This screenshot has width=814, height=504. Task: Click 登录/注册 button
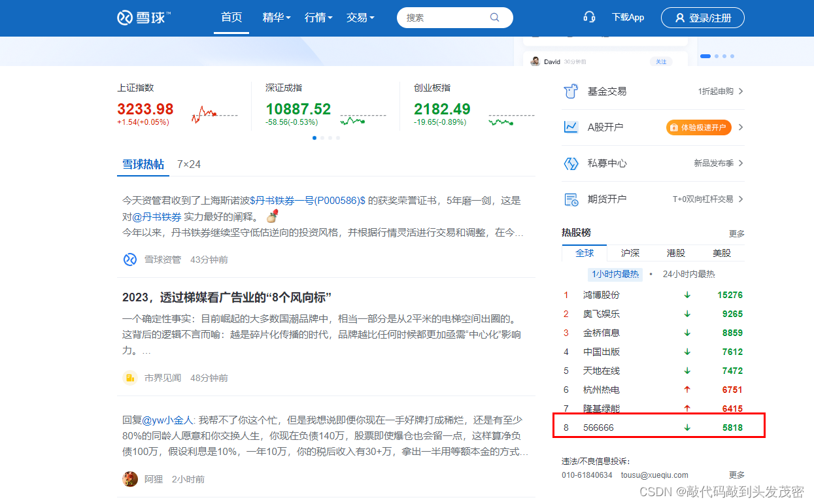tap(703, 18)
